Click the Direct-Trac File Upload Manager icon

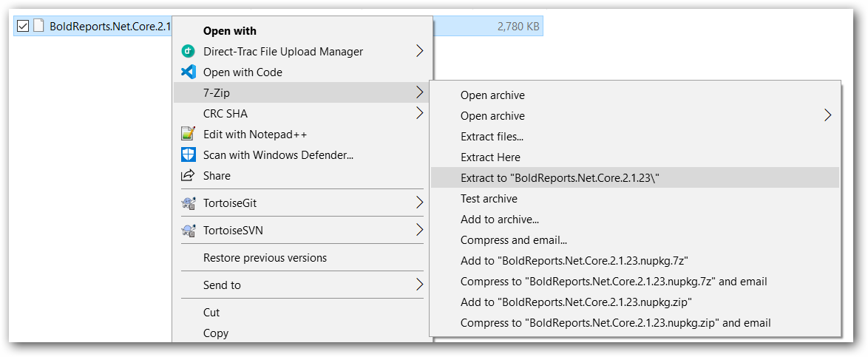189,52
